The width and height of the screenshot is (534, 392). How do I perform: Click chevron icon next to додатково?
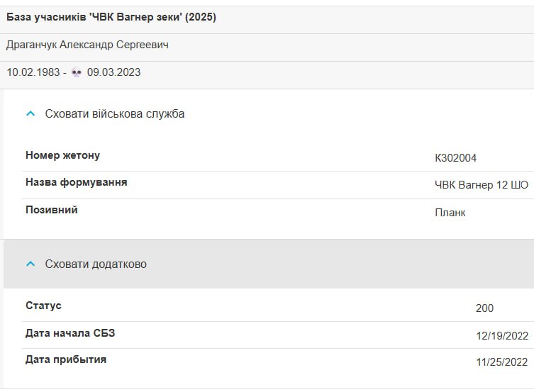coord(30,264)
